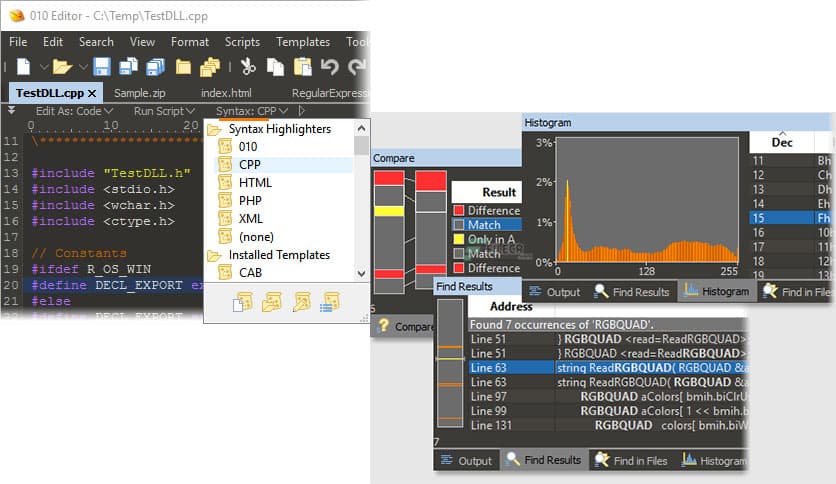Click the Close All stacked folders icon
836x484 pixels.
[210, 67]
